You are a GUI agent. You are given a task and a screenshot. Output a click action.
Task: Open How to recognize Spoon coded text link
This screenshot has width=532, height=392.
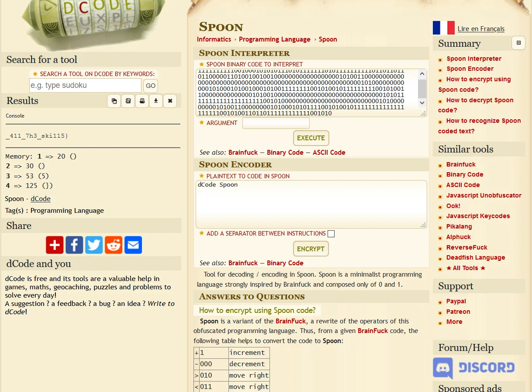[480, 126]
